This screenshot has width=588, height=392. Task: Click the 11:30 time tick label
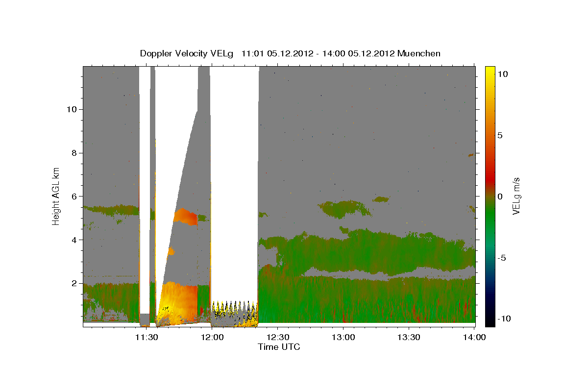click(146, 337)
